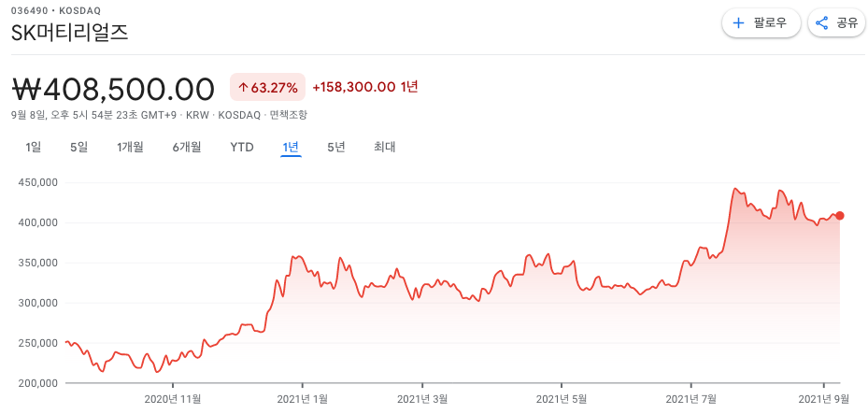
Task: Click the 250,000 y-axis label
Action: (40, 343)
